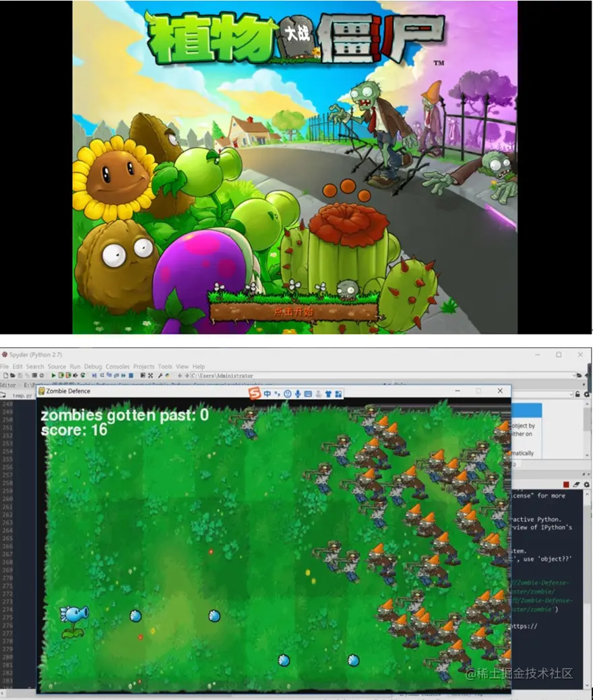
Task: Click the Fullscreen mode icon in toolbar
Action: pos(150,376)
